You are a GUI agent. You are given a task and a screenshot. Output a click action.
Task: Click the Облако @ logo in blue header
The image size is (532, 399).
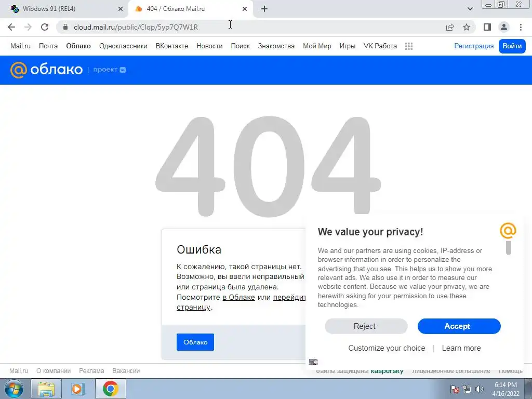(x=46, y=70)
